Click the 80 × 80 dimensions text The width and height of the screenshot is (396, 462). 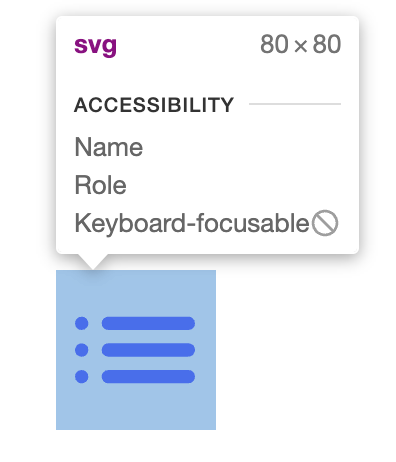coord(300,44)
